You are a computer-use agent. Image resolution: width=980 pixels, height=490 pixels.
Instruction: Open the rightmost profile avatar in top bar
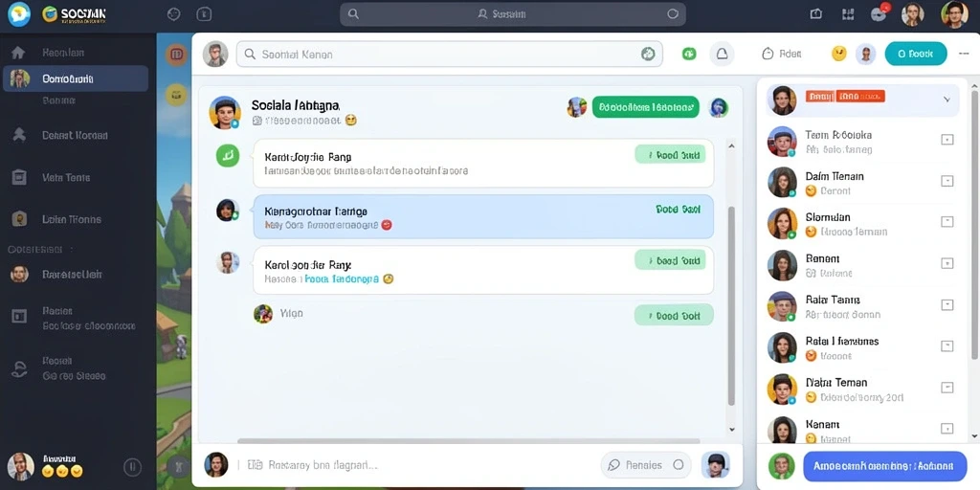[954, 13]
